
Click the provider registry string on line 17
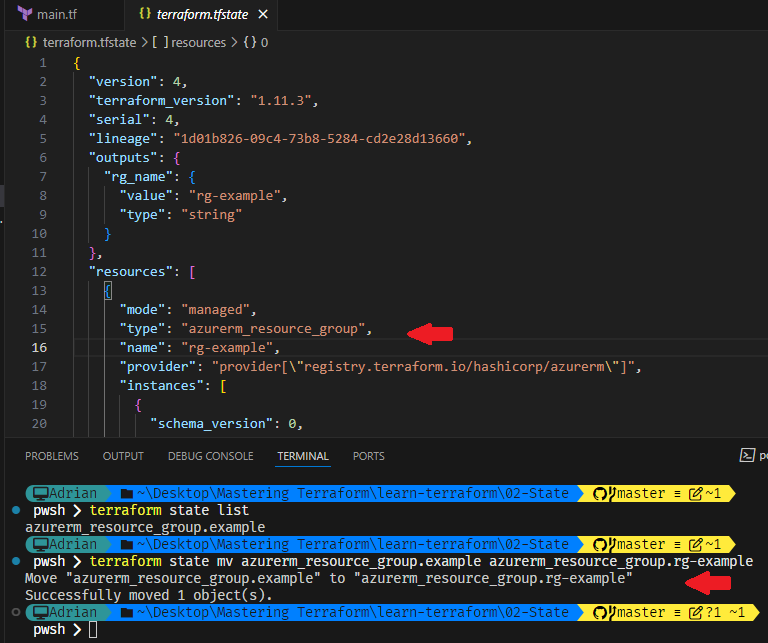[423, 367]
